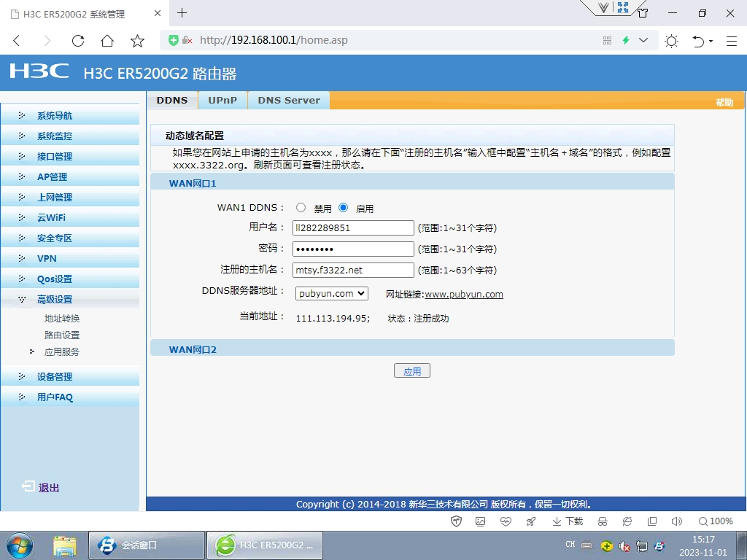The height and width of the screenshot is (560, 747).
Task: Click the status bar rocket accelerator icon
Action: click(531, 521)
